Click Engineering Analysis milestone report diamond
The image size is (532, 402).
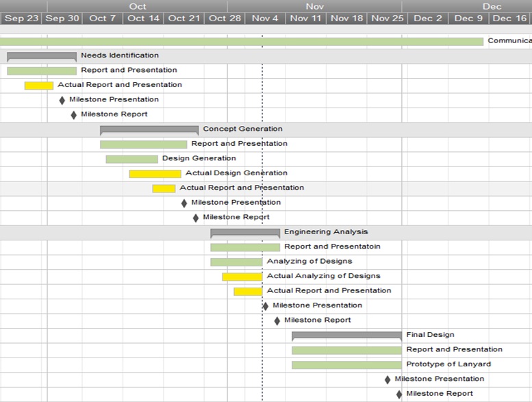(x=277, y=321)
